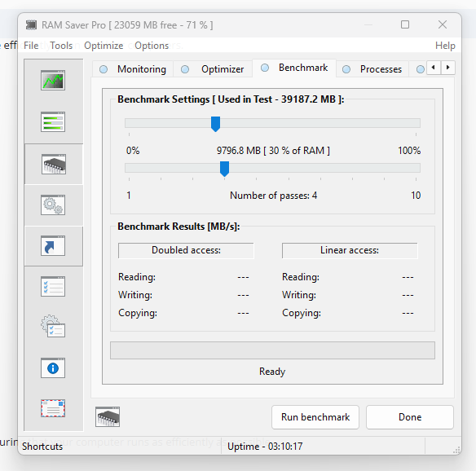Click the RAM chip icon beside Run benchmark
The image size is (476, 471).
point(108,416)
